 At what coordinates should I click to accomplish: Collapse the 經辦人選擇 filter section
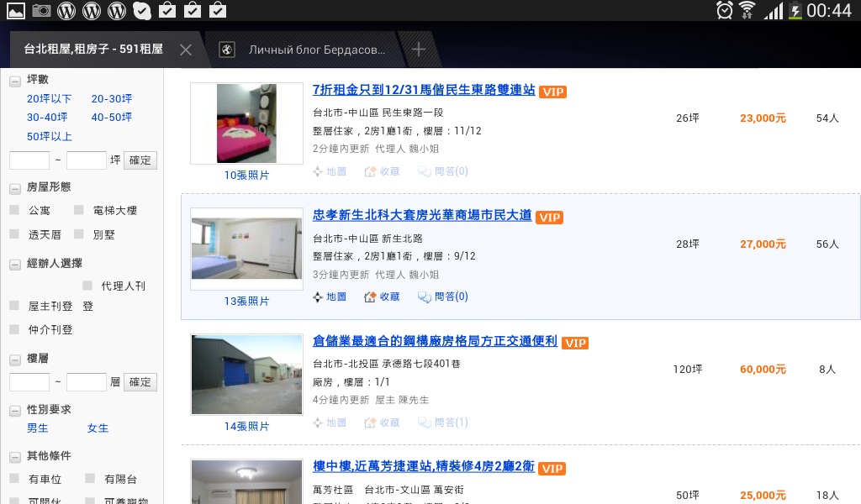(x=15, y=265)
